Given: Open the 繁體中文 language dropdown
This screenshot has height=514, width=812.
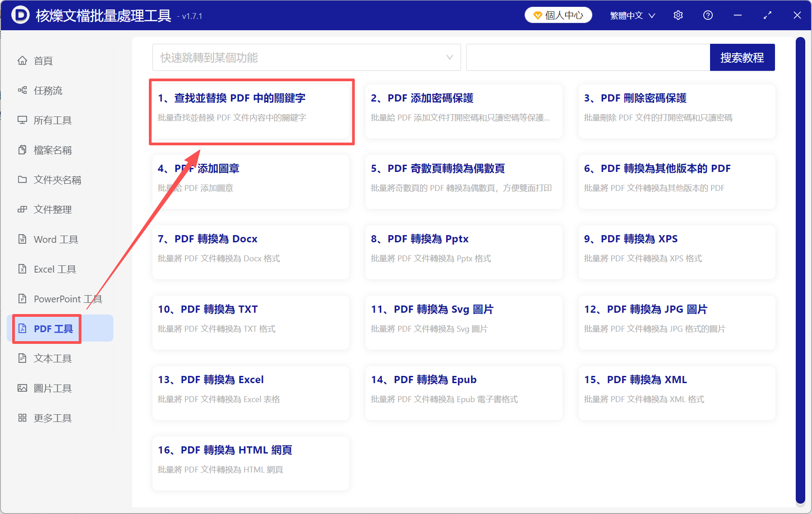Looking at the screenshot, I should pyautogui.click(x=632, y=15).
